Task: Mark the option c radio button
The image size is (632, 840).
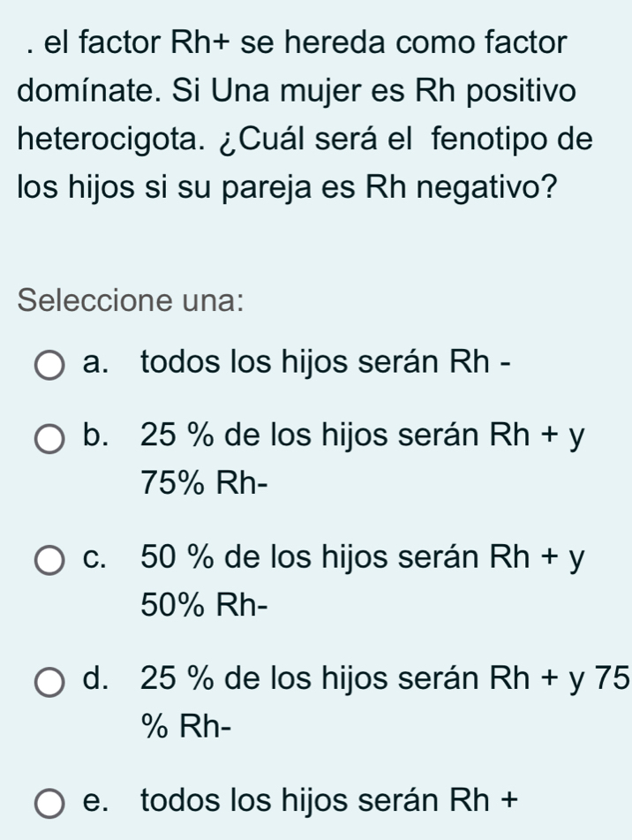Action: (50, 559)
